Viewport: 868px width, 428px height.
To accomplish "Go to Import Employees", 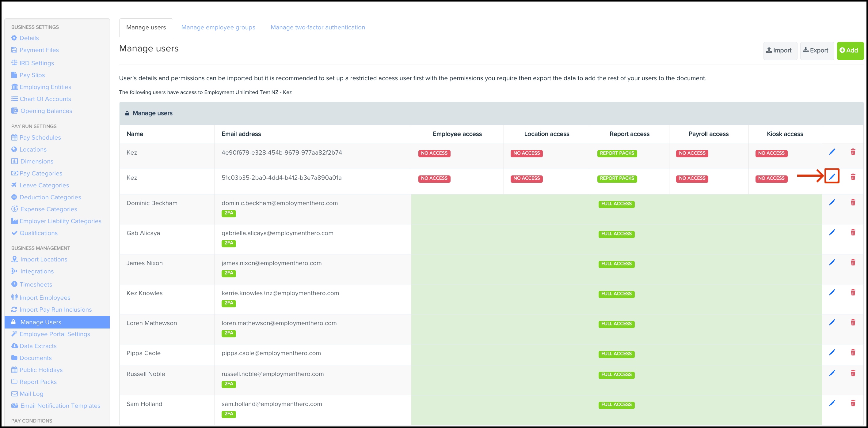I will pyautogui.click(x=41, y=298).
